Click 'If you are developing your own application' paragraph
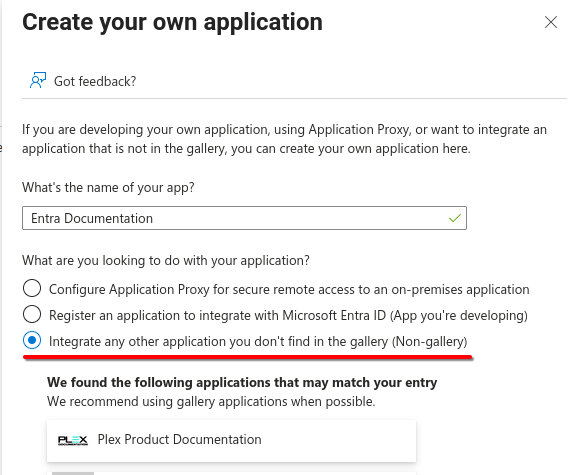This screenshot has height=475, width=579. click(284, 139)
